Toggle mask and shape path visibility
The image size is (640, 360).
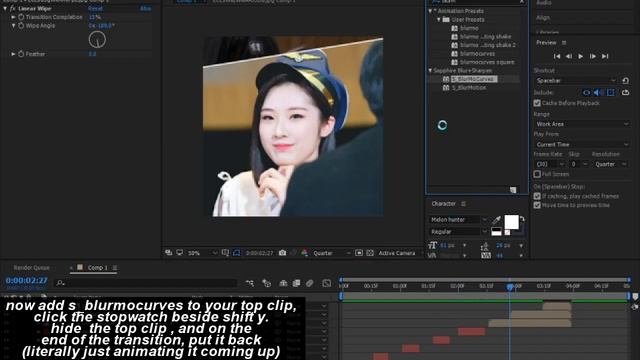pyautogui.click(x=236, y=253)
